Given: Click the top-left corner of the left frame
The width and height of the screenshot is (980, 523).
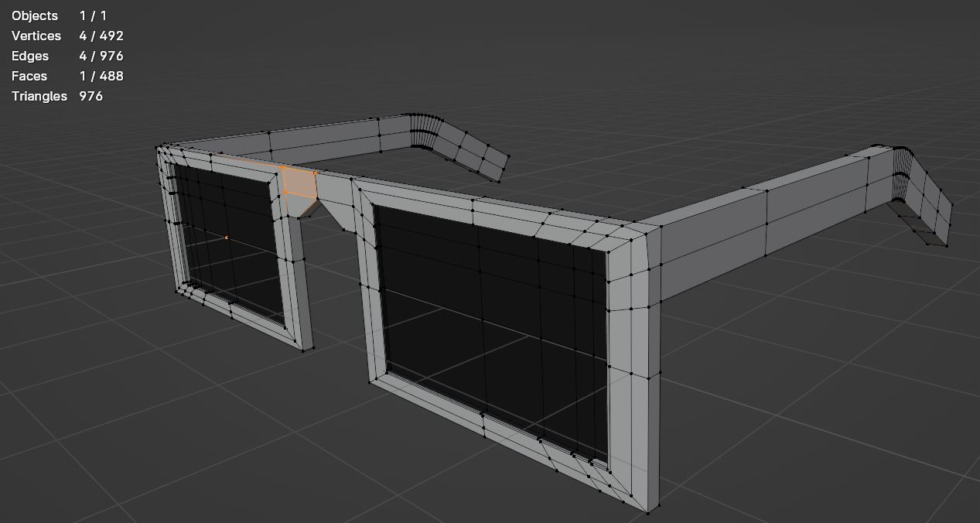Looking at the screenshot, I should tap(159, 148).
